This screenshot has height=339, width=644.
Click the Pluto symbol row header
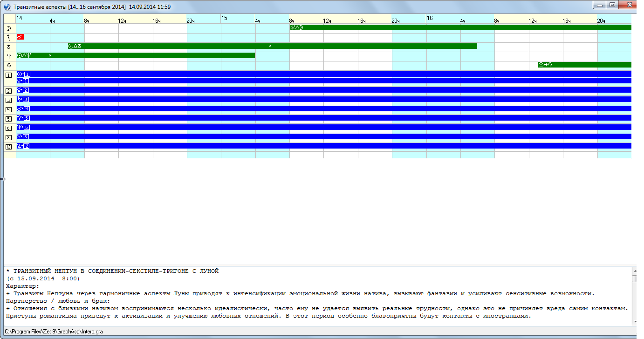click(x=9, y=65)
